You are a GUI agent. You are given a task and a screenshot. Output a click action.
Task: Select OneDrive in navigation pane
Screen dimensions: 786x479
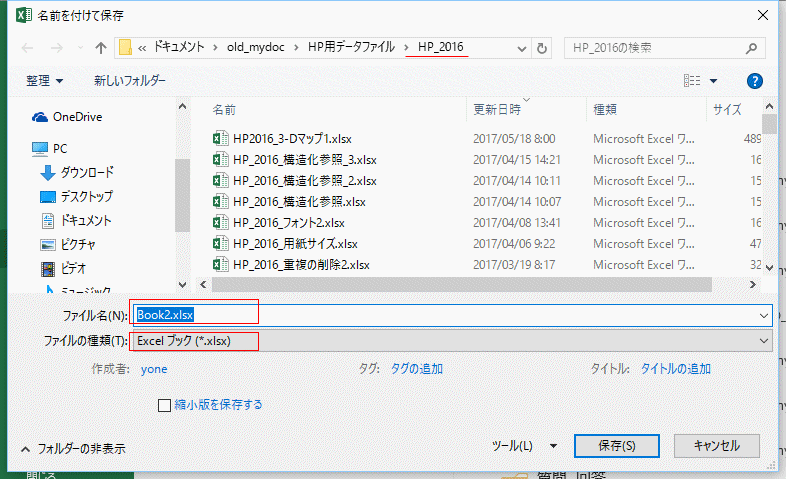78,117
